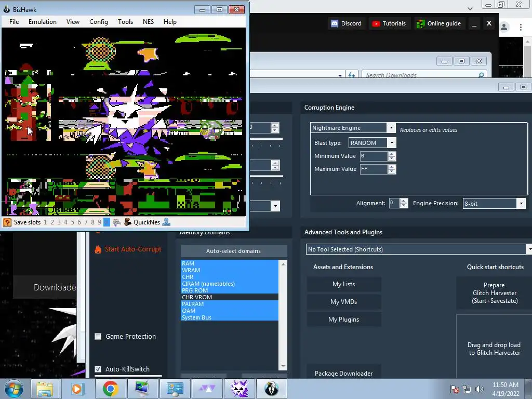This screenshot has height=399, width=532.
Task: Open the Tools menu
Action: 126,22
